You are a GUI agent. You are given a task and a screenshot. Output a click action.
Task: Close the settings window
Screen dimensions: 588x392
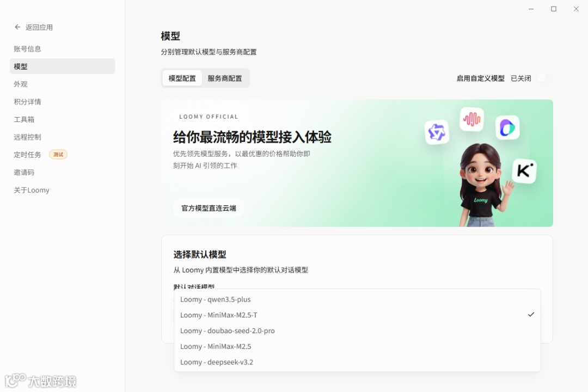[576, 9]
